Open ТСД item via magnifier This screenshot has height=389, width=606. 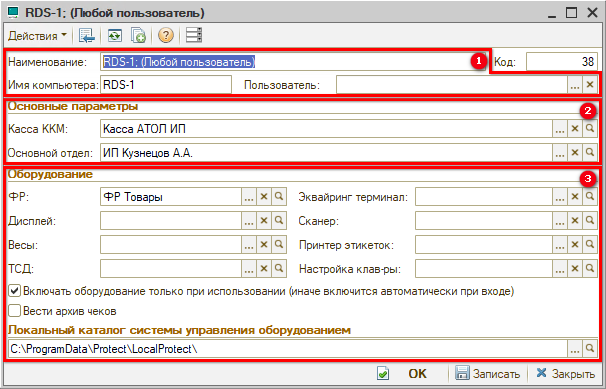tap(279, 269)
